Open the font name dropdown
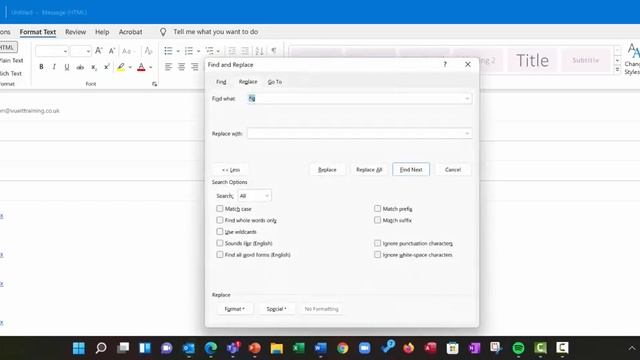640x360 pixels. (x=65, y=51)
